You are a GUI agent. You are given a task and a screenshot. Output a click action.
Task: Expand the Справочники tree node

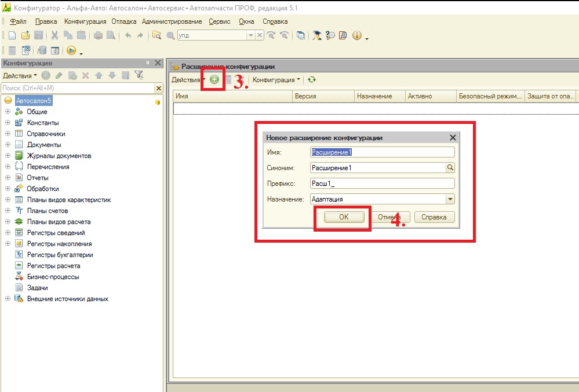click(8, 134)
